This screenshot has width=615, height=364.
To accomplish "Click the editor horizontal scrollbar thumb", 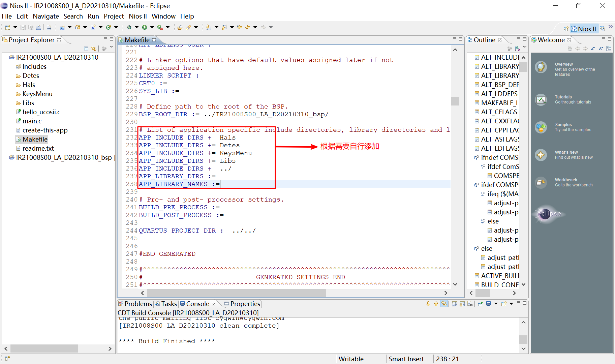I will pyautogui.click(x=236, y=293).
